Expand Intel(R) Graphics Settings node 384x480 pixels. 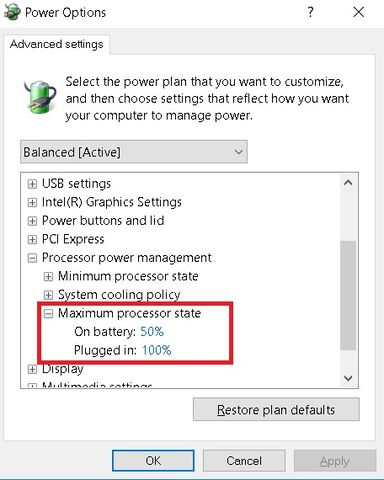click(32, 202)
